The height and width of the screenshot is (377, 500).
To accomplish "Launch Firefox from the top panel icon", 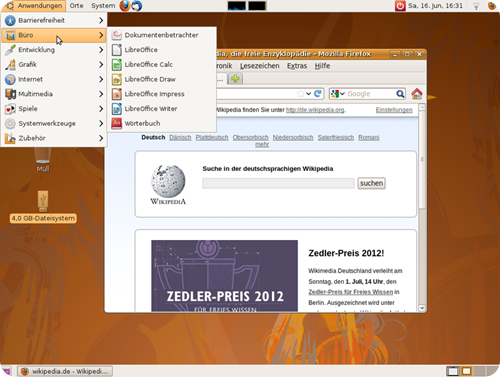I will click(x=125, y=6).
